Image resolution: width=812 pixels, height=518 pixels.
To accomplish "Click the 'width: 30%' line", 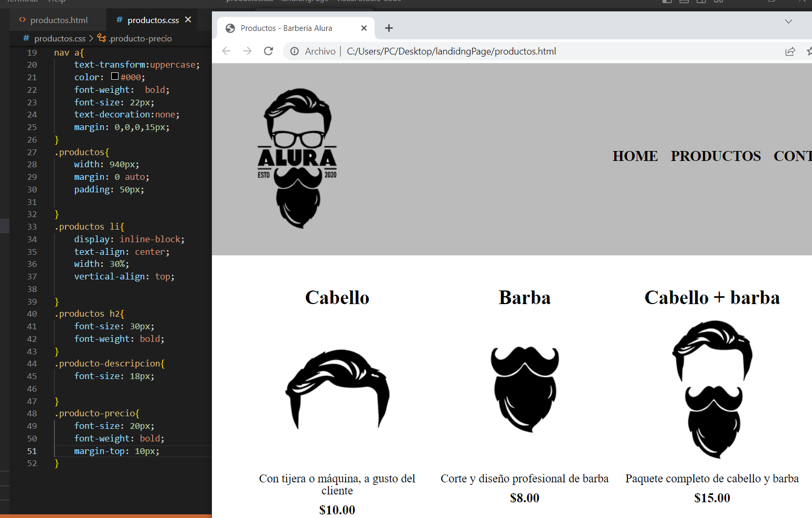I will [x=102, y=264].
